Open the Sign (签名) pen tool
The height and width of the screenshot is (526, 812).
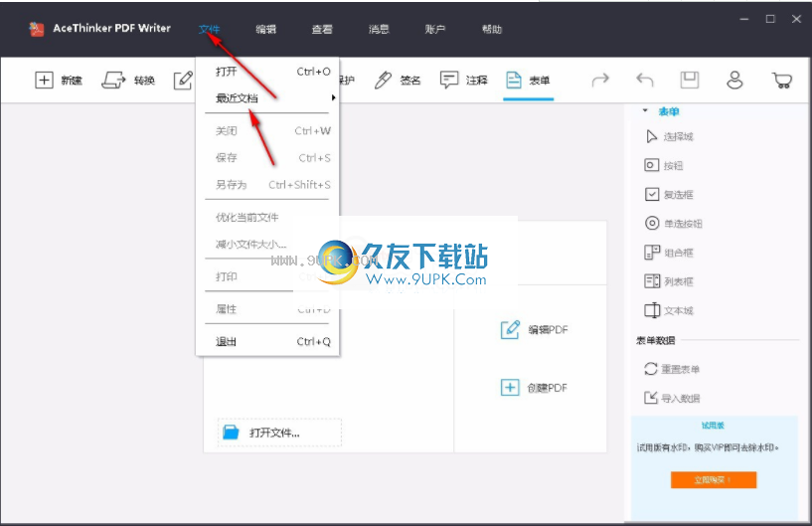coord(397,81)
